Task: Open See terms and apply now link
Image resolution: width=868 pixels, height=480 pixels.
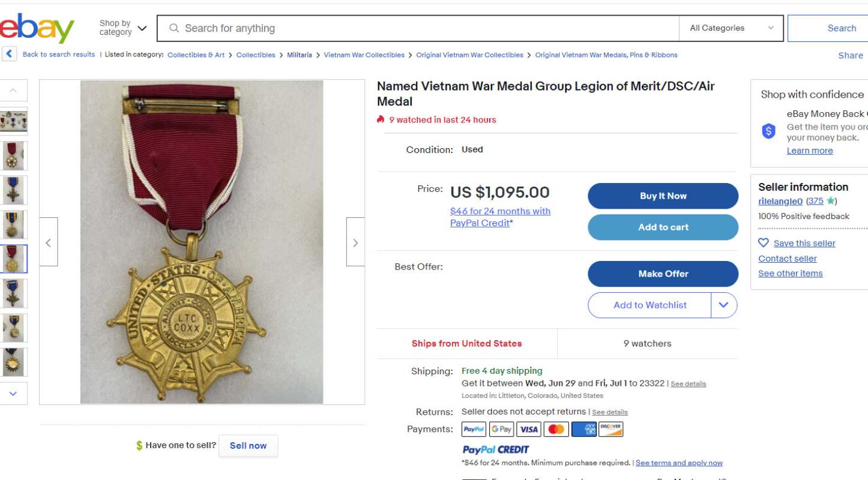Action: pos(679,463)
